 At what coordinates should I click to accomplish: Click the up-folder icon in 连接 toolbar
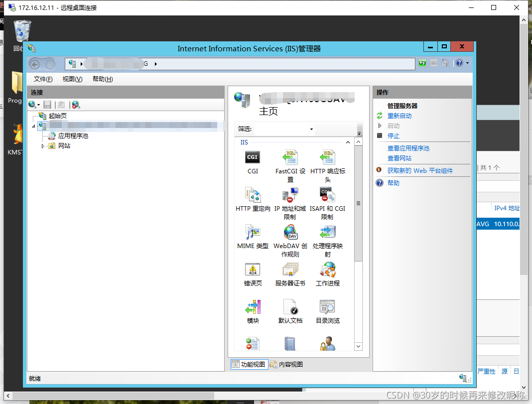tap(61, 105)
